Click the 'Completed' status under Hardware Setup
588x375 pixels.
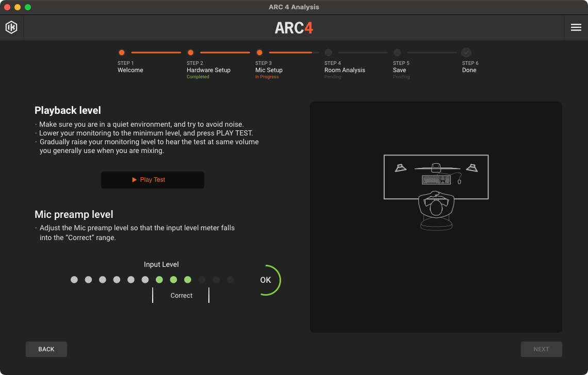tap(198, 77)
